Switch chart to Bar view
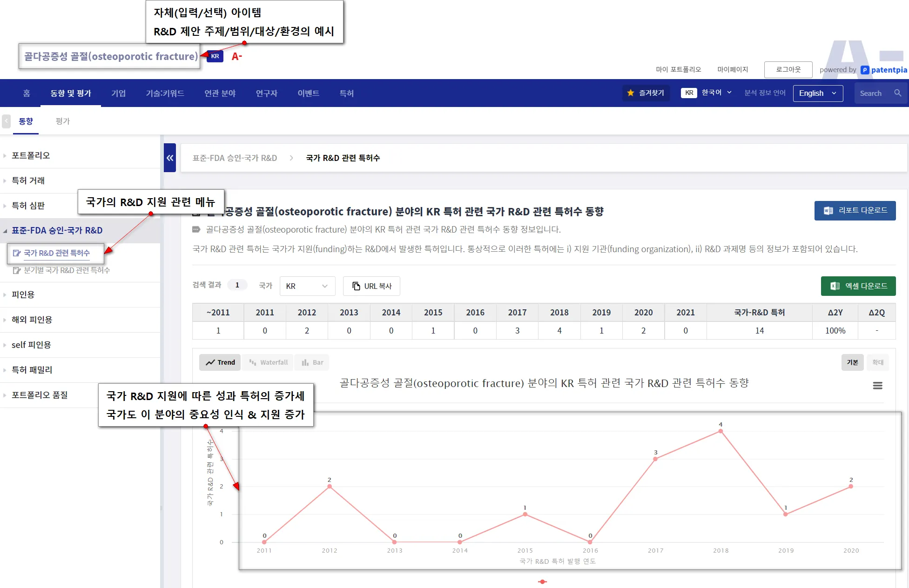The width and height of the screenshot is (909, 588). pos(312,362)
